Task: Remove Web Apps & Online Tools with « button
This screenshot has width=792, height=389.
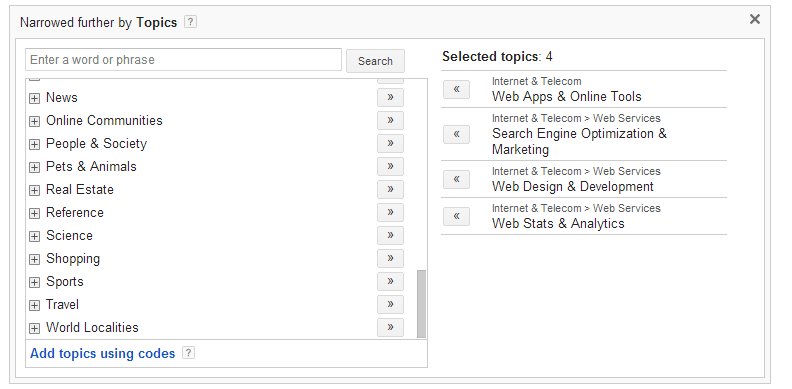Action: (x=456, y=89)
